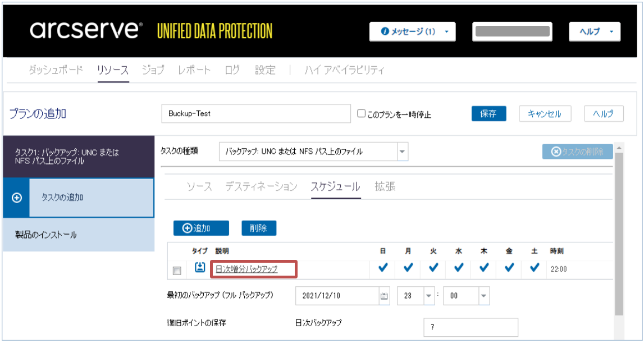
Task: Select the 日次増分バックアップ row checkbox
Action: tap(177, 271)
